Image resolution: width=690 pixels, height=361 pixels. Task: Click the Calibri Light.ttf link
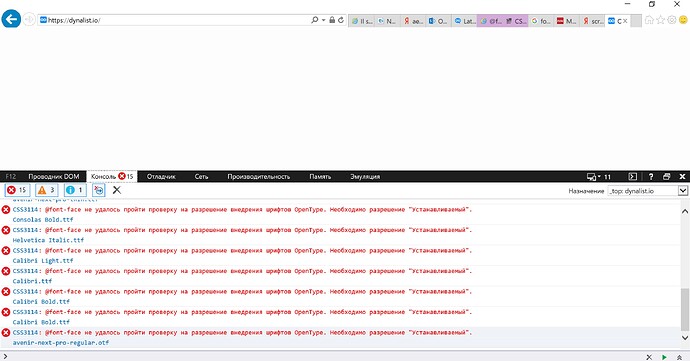[x=43, y=261]
